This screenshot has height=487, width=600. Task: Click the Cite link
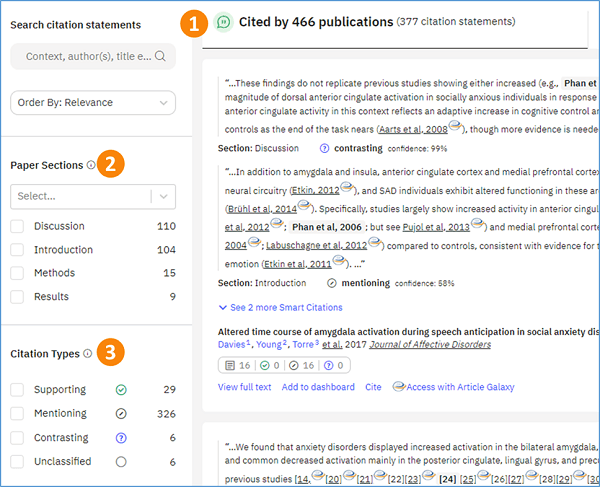(x=373, y=387)
